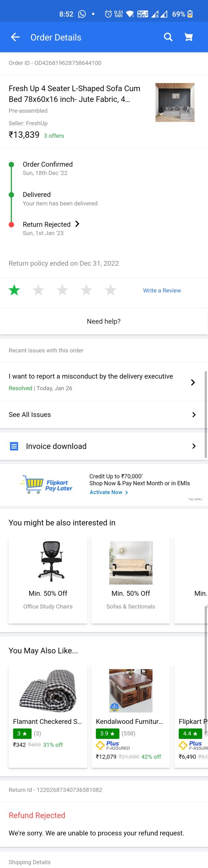
Task: Rate the product three stars
Action: [x=62, y=290]
